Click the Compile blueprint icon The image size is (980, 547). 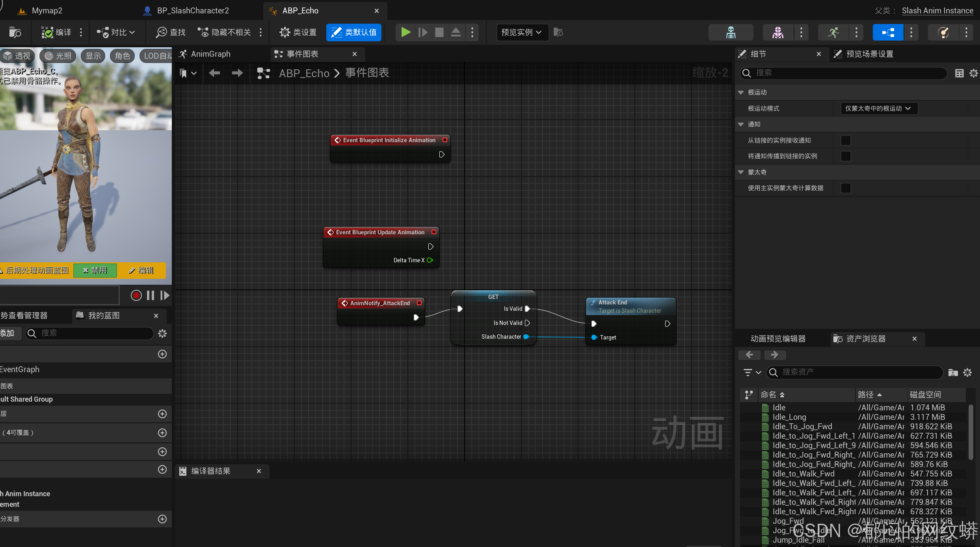[48, 32]
